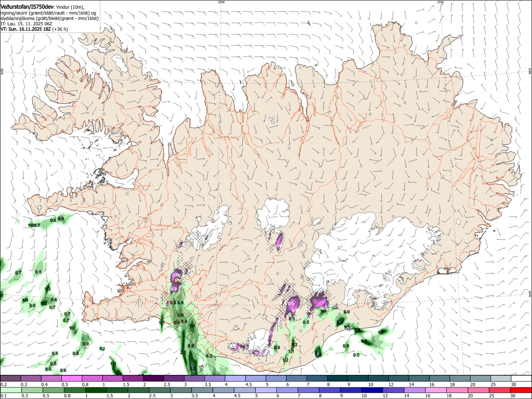
Task: Click the '30' label in the snow legend row
Action: (513, 384)
